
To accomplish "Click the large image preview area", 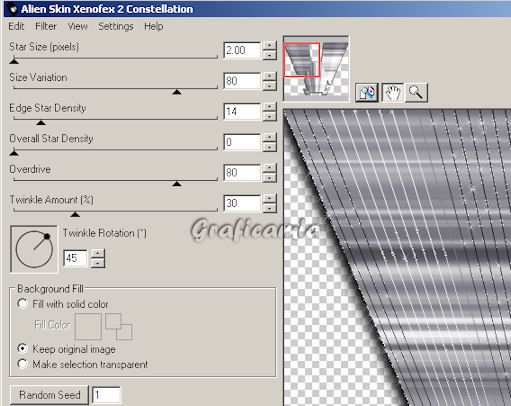I will (x=397, y=257).
